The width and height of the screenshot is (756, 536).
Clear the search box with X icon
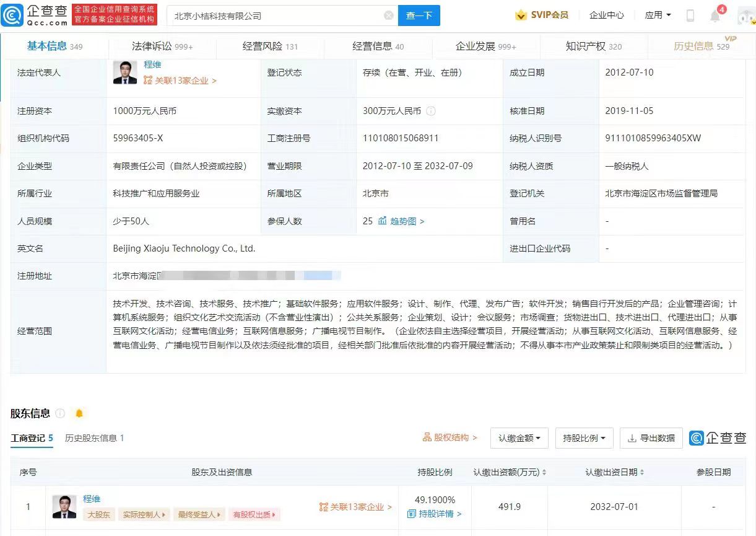[x=389, y=15]
